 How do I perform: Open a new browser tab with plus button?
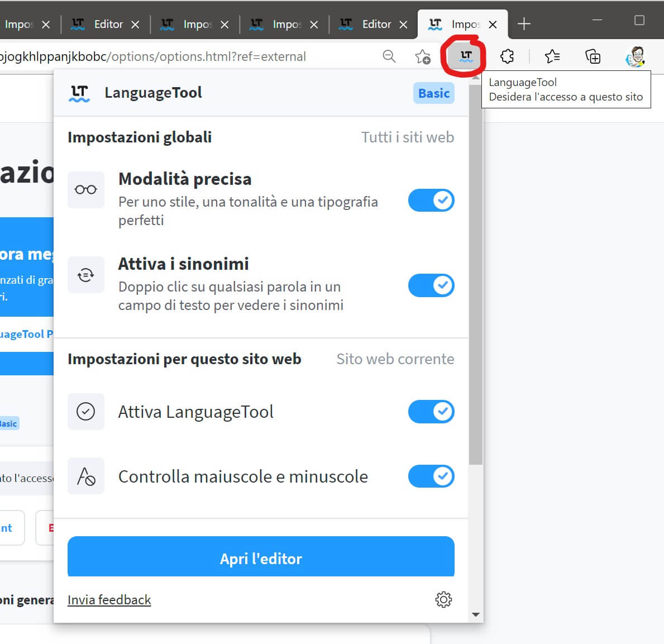click(x=524, y=24)
